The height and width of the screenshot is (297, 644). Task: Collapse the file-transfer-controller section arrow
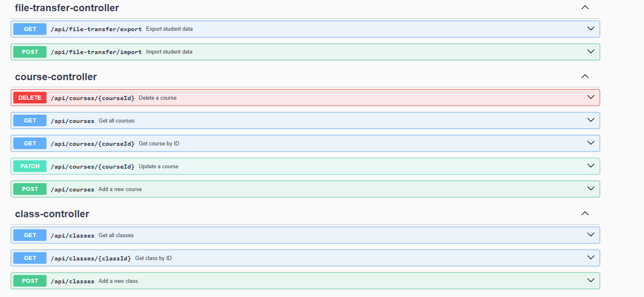tap(585, 7)
